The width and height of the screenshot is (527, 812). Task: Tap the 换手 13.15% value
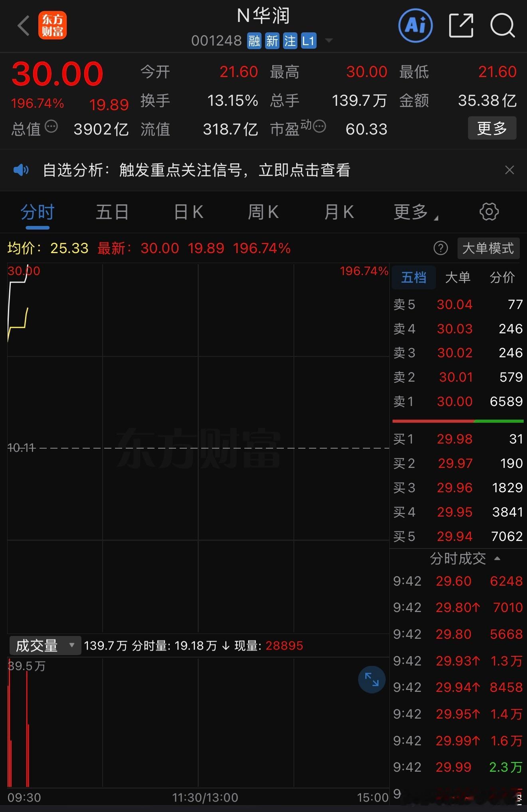(232, 101)
